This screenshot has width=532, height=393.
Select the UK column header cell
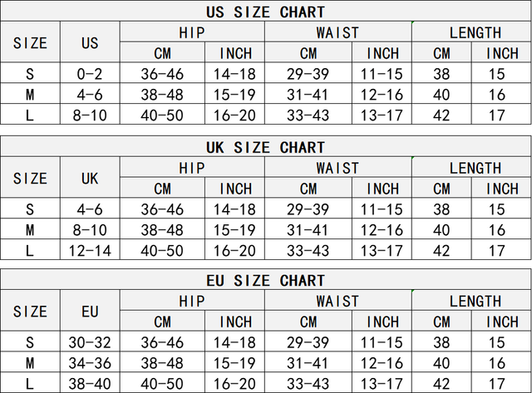coord(90,178)
